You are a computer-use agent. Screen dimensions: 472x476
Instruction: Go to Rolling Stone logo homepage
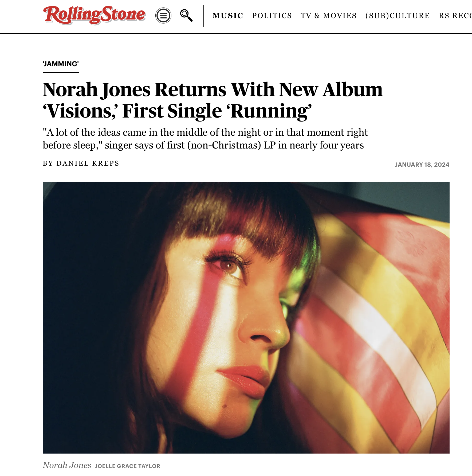(x=95, y=15)
